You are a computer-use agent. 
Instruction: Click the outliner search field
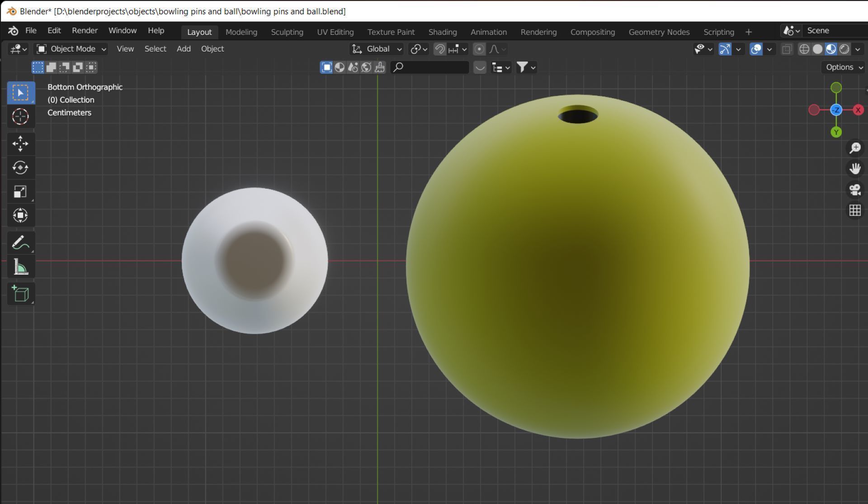click(x=429, y=67)
